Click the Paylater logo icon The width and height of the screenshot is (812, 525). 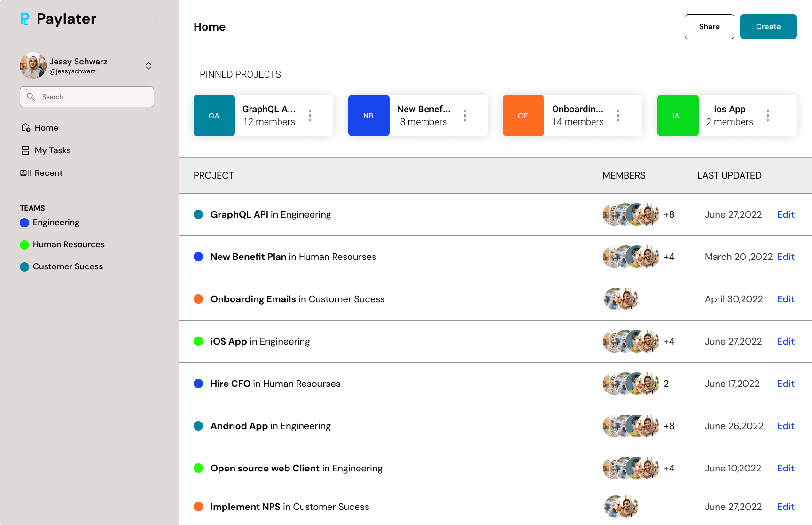click(25, 19)
